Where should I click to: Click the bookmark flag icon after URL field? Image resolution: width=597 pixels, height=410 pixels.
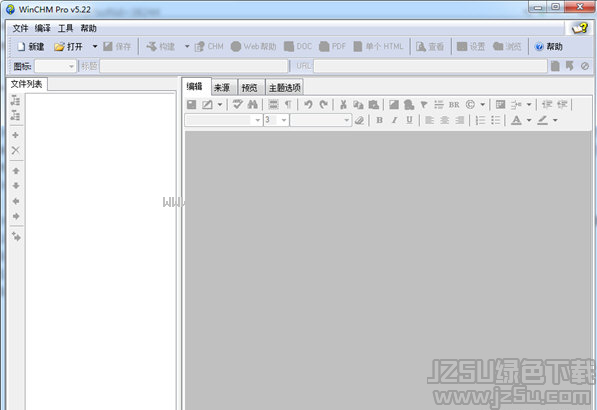[570, 66]
